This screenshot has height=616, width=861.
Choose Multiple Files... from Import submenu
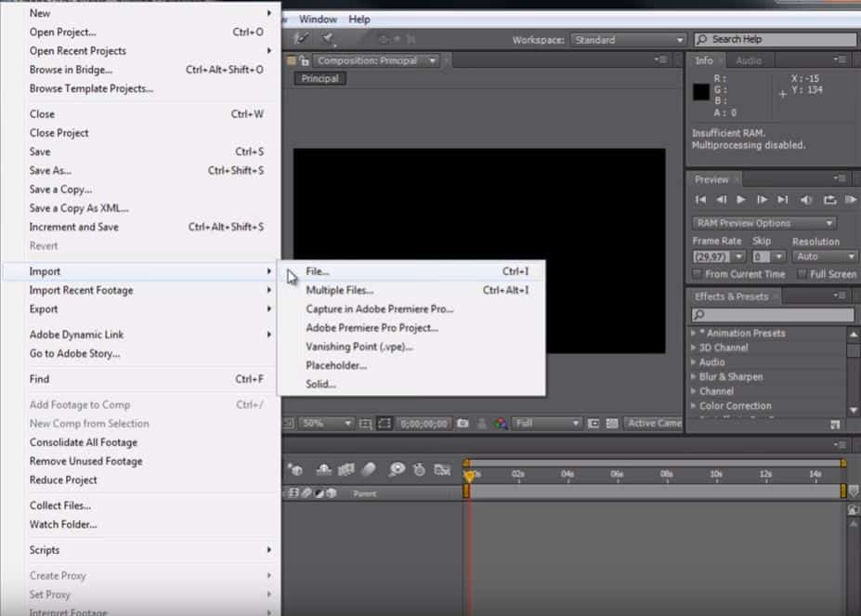[x=411, y=290]
